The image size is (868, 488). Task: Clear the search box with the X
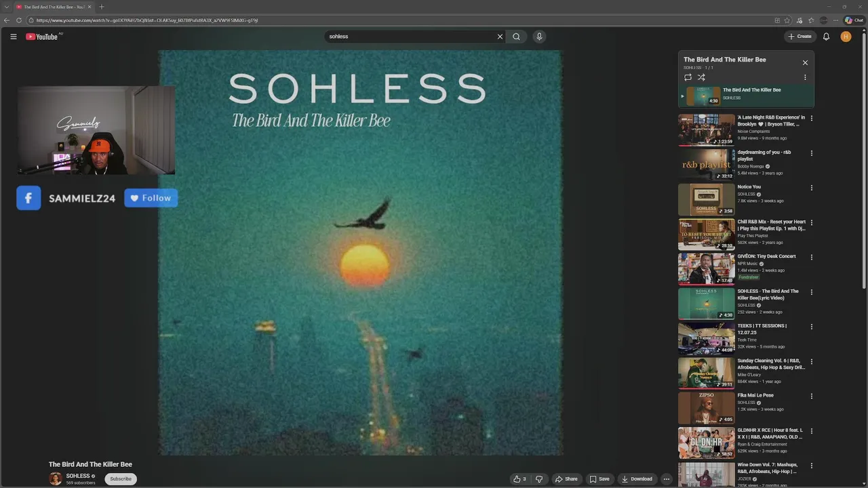point(500,37)
